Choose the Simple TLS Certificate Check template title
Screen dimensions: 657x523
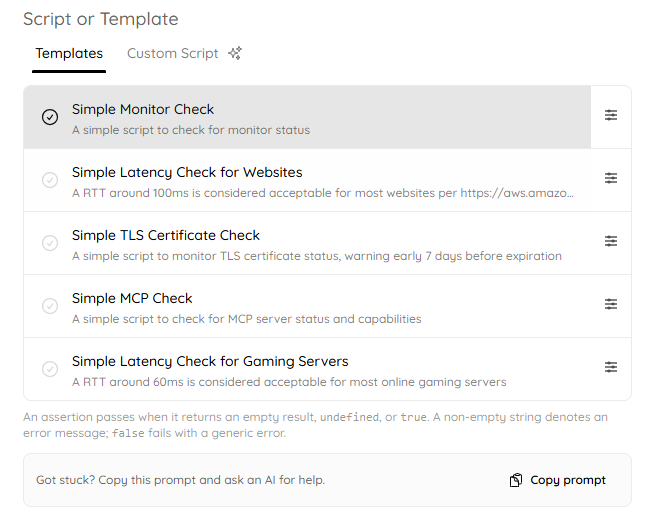pos(166,235)
